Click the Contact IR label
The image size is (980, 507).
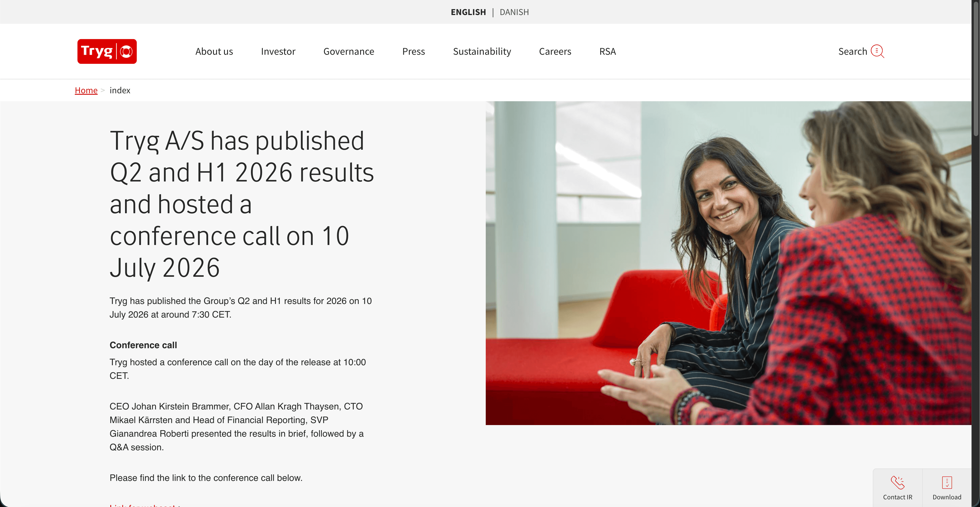coord(897,497)
